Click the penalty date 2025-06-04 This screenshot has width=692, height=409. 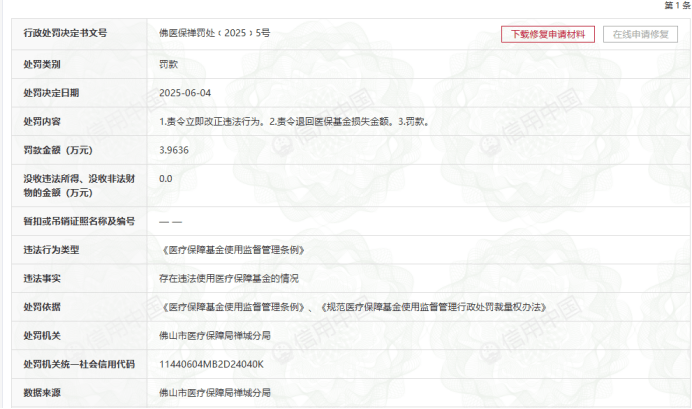[186, 92]
